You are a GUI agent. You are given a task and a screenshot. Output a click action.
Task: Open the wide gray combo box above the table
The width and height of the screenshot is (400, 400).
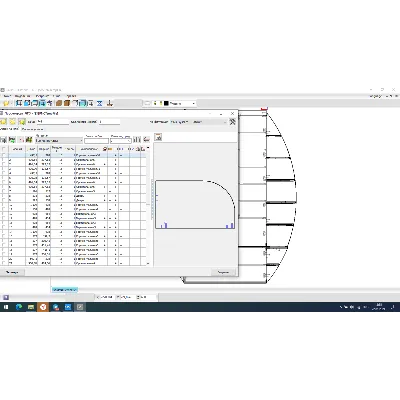[x=59, y=141]
